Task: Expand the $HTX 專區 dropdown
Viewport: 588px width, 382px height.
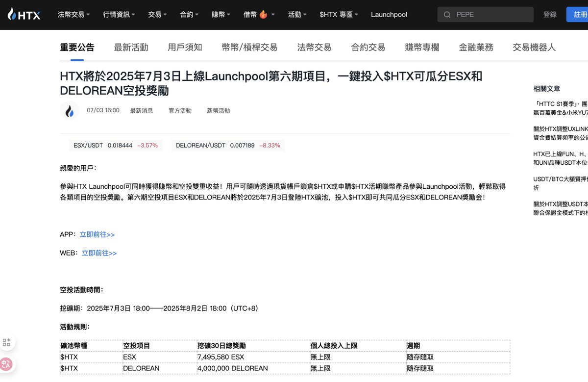Action: pyautogui.click(x=339, y=15)
